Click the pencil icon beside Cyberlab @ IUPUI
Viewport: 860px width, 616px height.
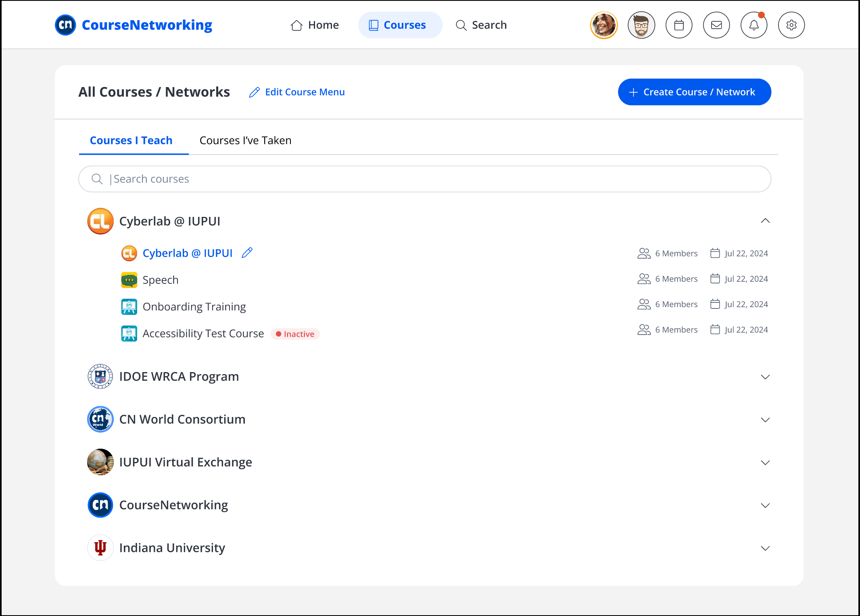coord(247,253)
